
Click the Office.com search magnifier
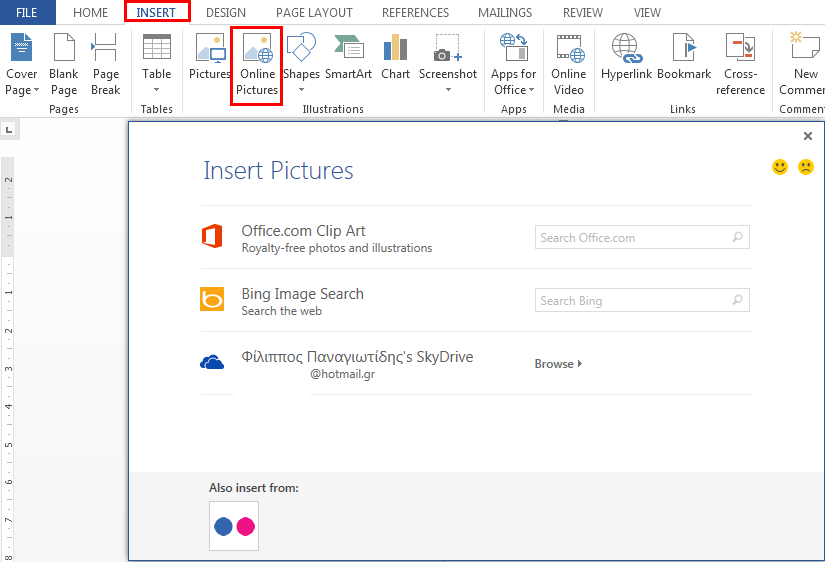pyautogui.click(x=738, y=237)
